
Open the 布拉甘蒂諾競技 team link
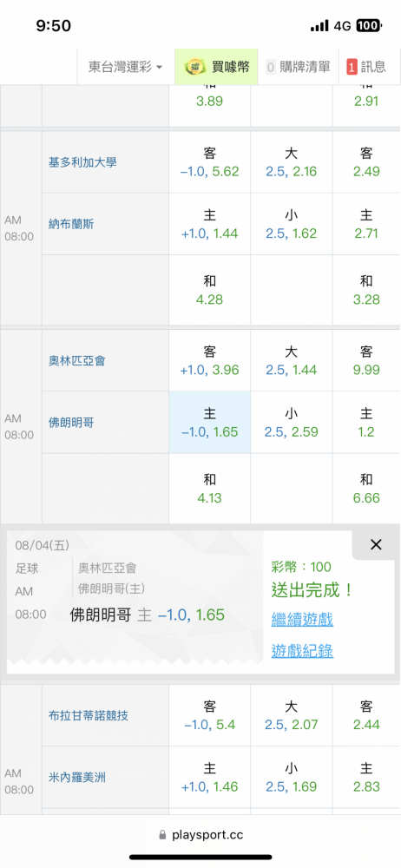click(88, 716)
